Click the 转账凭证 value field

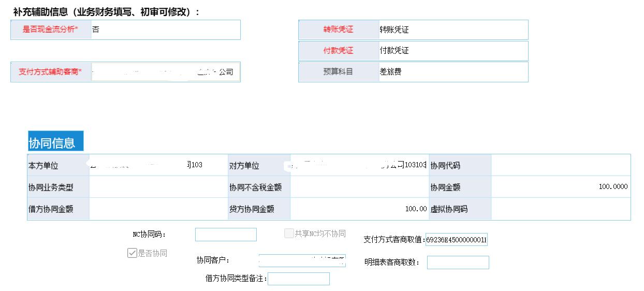point(452,30)
